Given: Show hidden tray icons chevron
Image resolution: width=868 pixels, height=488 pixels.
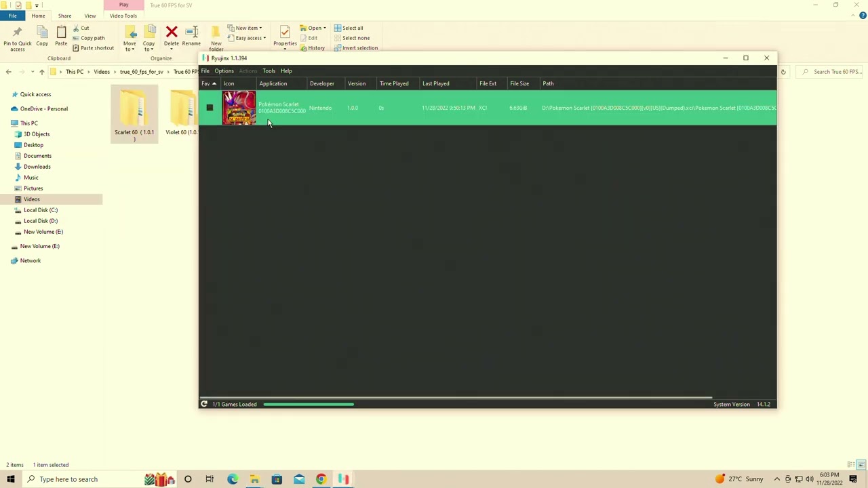Looking at the screenshot, I should pos(777,479).
